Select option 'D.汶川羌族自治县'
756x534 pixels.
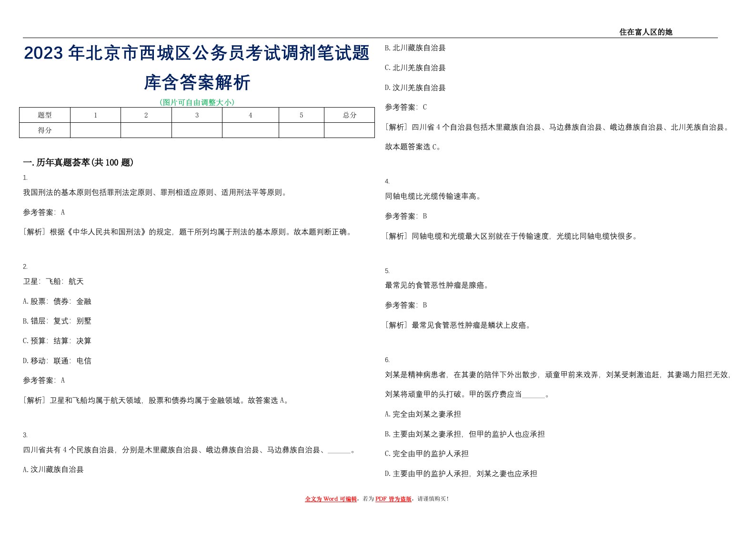415,88
